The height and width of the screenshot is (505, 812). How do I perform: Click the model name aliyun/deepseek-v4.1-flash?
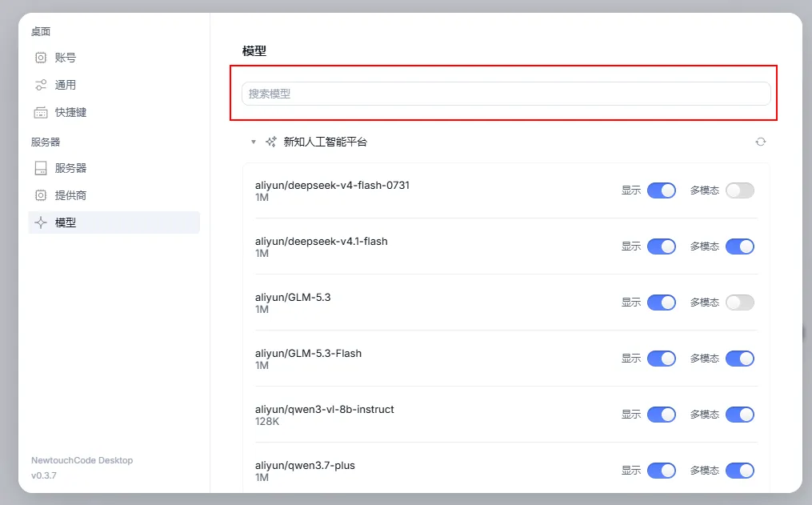pos(321,242)
